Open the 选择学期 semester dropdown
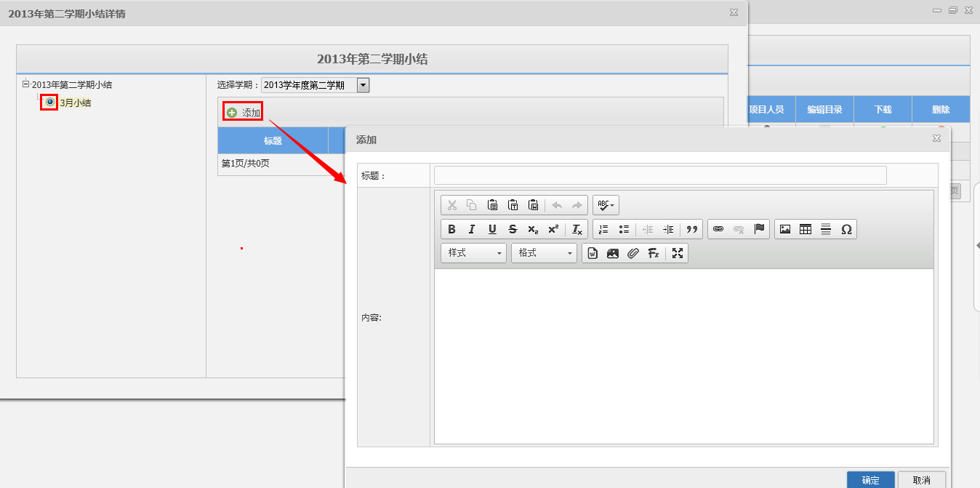This screenshot has width=980, height=488. (x=363, y=85)
